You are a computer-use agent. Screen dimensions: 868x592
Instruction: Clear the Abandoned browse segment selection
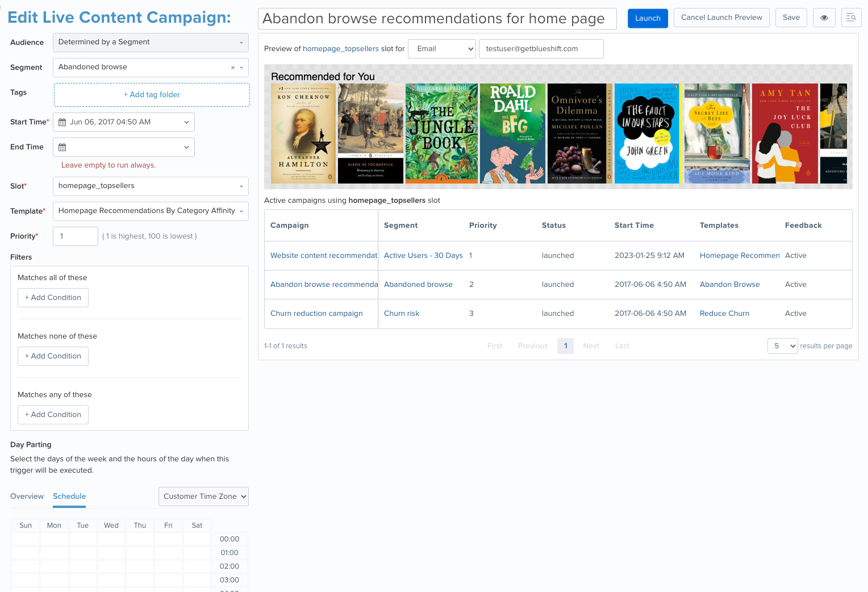[233, 68]
